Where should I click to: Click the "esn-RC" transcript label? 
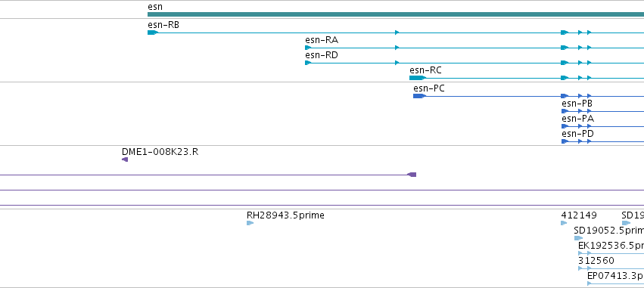pos(425,70)
